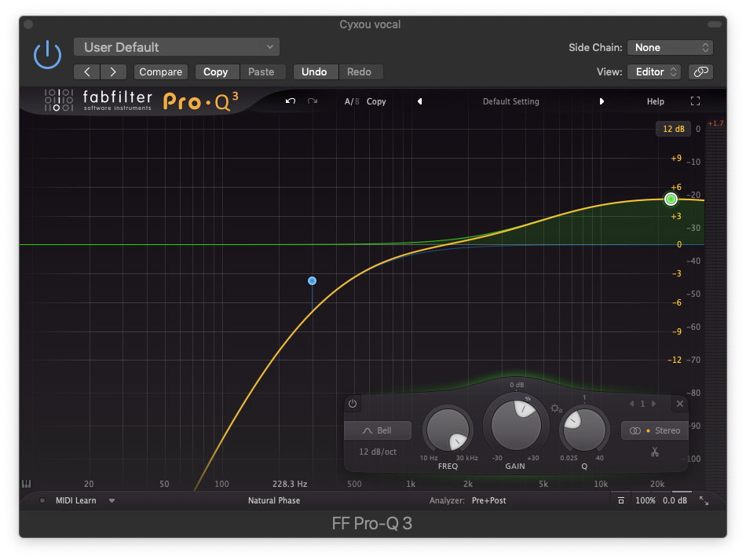Open the View Editor dropdown
The image size is (746, 560).
click(x=654, y=71)
